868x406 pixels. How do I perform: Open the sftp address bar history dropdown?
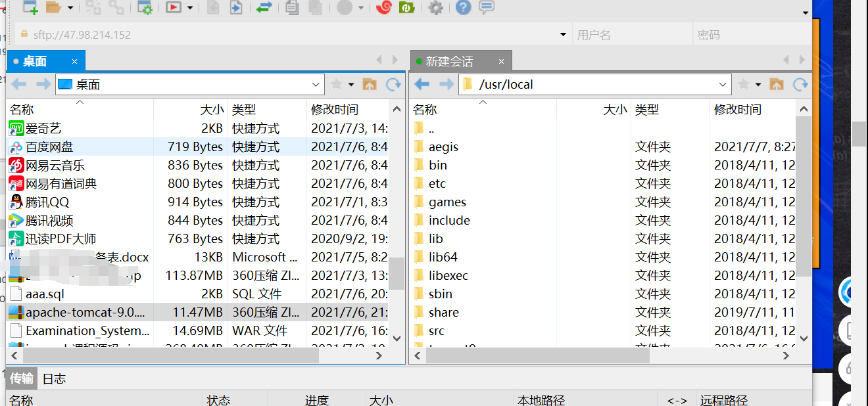562,34
